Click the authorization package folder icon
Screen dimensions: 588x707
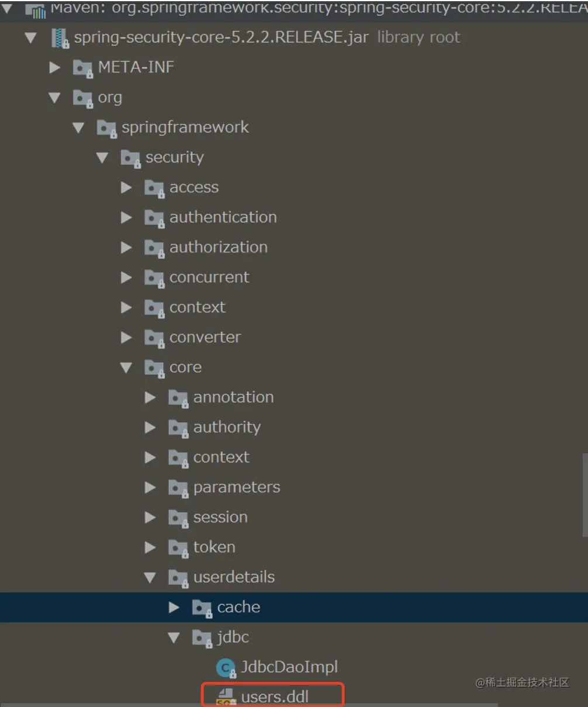154,248
